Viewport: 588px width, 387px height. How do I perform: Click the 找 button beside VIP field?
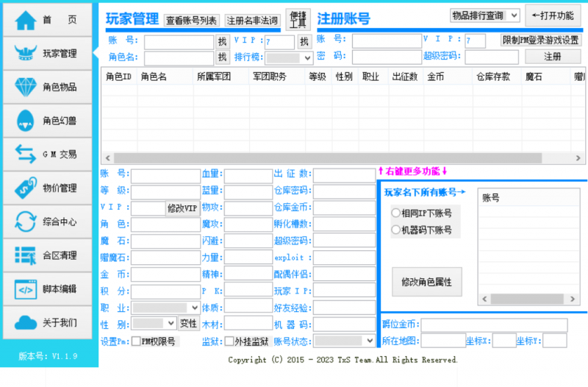pos(304,41)
